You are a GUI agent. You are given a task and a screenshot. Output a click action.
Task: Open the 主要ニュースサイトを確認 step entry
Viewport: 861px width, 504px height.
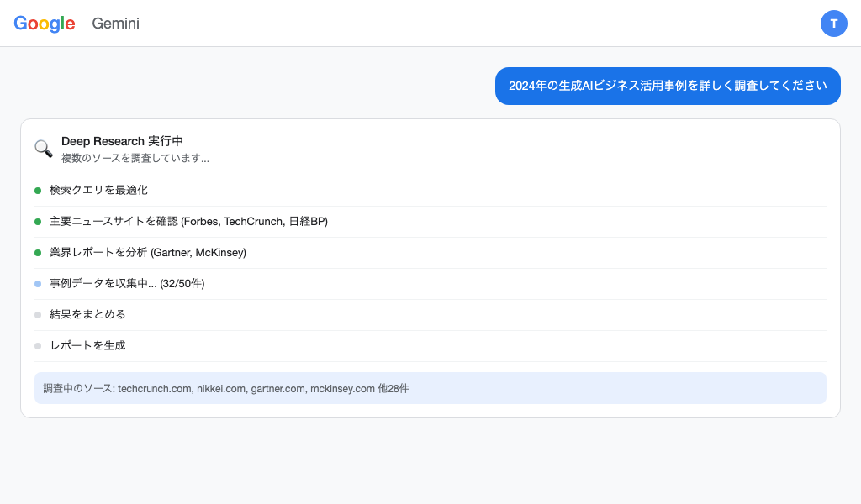188,221
